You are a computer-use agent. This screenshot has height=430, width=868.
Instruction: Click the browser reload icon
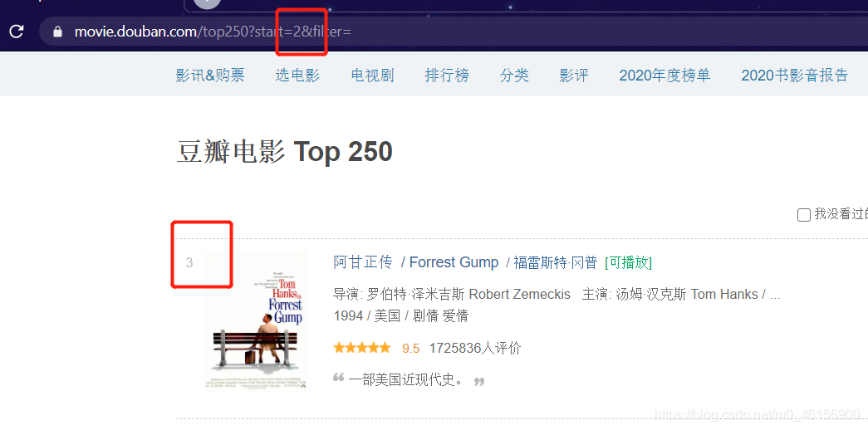pos(17,32)
